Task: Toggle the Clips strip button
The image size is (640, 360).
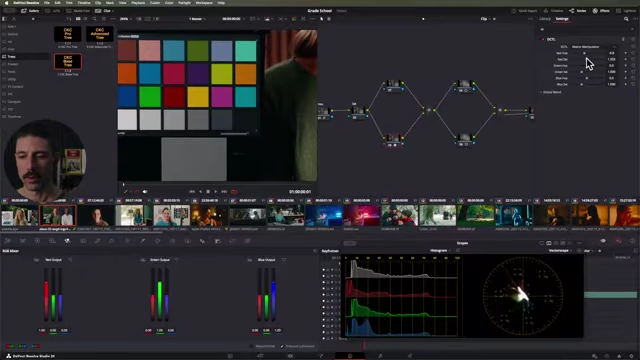Action: (x=105, y=11)
